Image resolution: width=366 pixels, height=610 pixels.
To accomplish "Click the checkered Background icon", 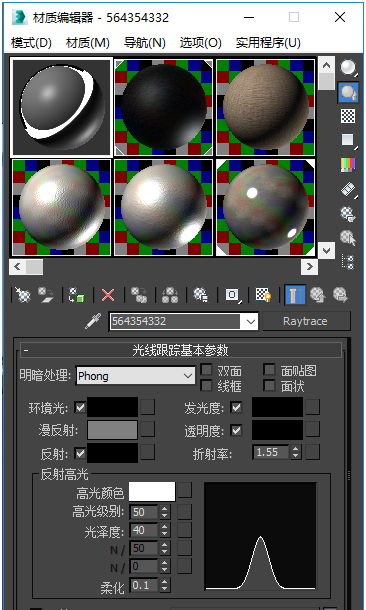I will point(348,116).
